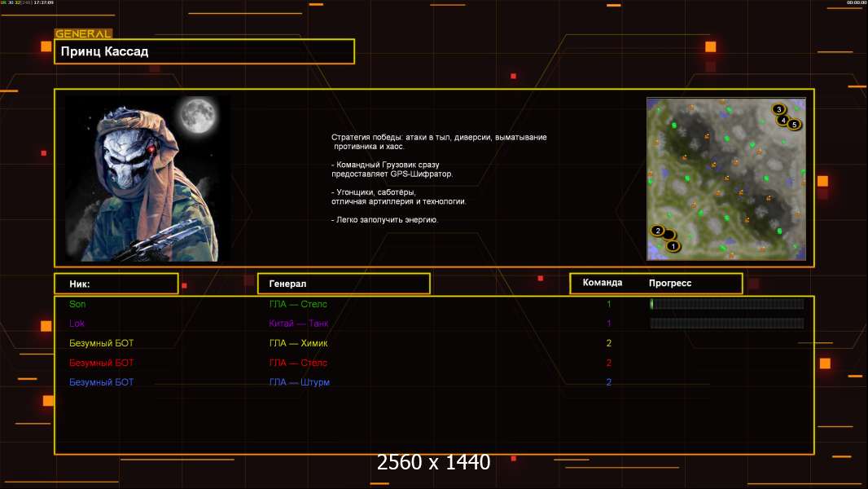Click start position 2 on the minimap
Screen dimensions: 868x489
[x=658, y=231]
